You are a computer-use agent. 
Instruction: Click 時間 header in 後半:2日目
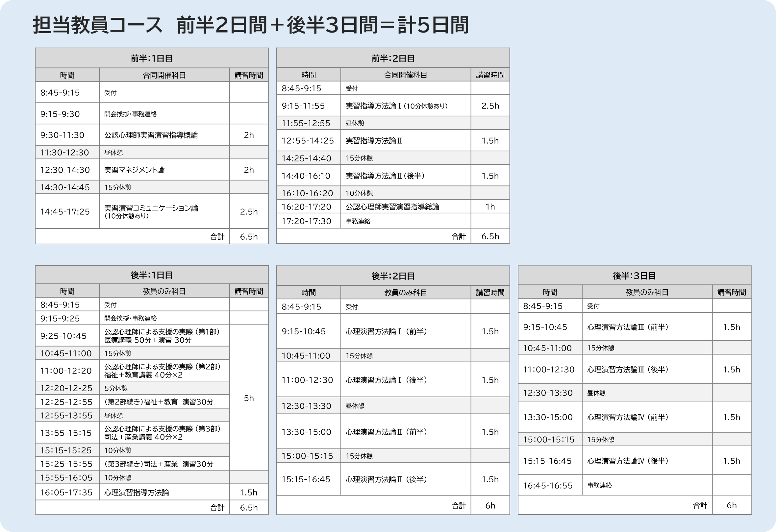(x=309, y=292)
